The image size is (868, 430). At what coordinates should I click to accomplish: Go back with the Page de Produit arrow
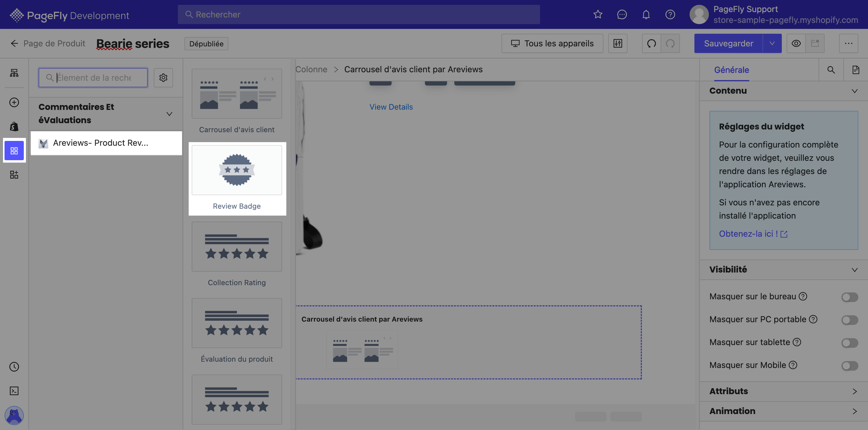coord(14,43)
